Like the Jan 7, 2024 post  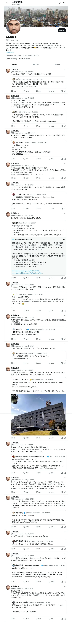(37, 278)
